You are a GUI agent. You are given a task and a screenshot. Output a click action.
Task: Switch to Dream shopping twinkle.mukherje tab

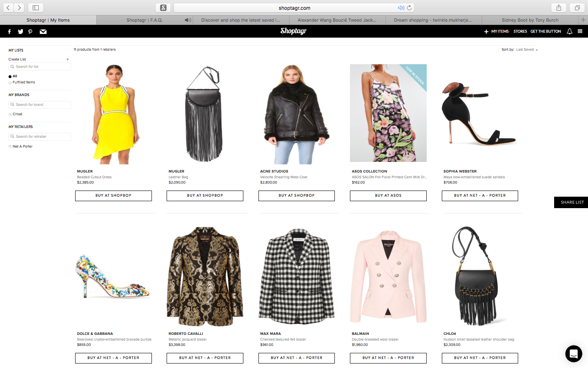(x=434, y=20)
